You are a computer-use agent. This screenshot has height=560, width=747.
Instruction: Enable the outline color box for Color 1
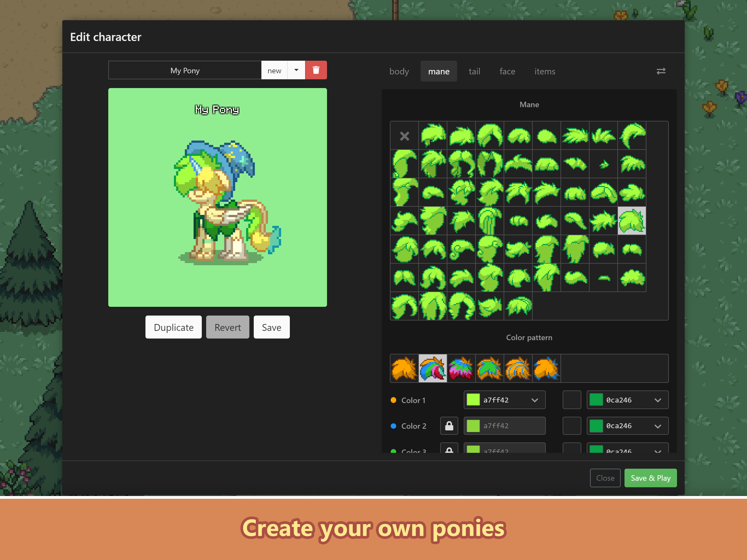(572, 400)
